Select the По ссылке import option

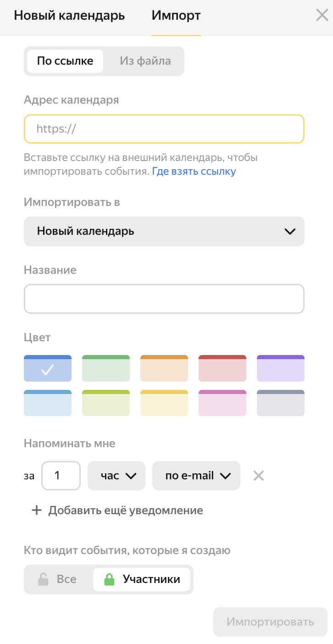65,61
